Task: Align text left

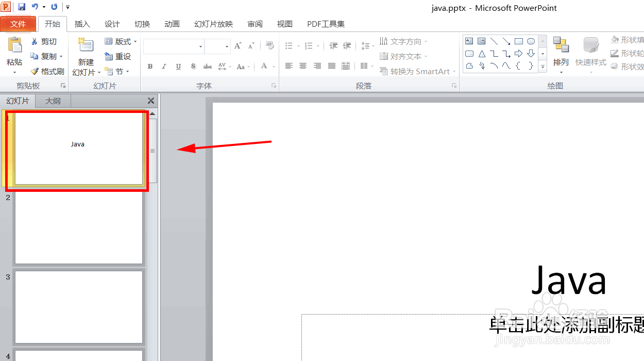Action: click(289, 66)
